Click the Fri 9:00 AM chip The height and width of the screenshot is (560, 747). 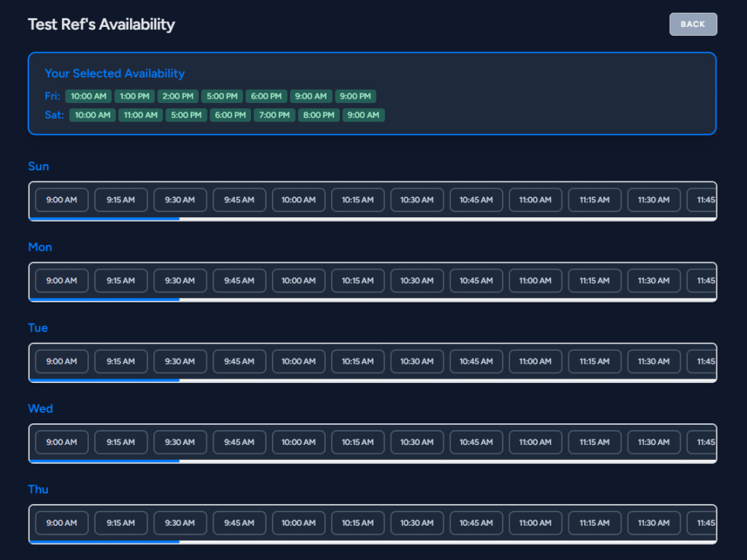(311, 96)
